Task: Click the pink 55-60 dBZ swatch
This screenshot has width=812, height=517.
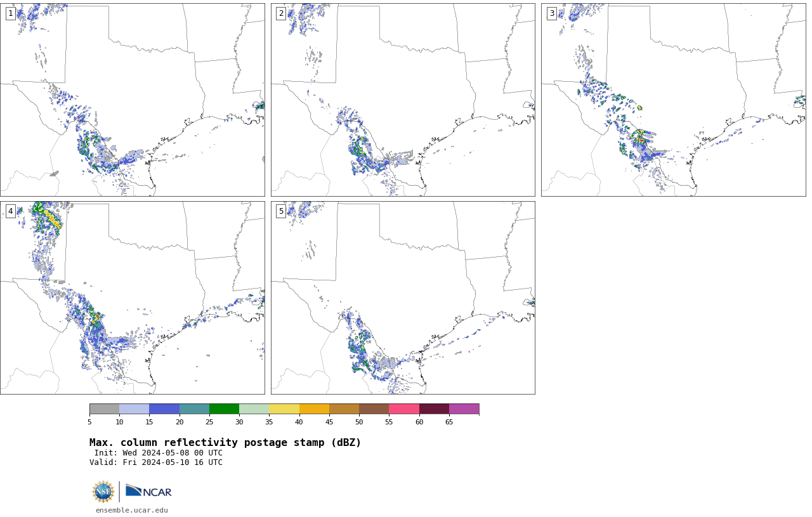Action: click(x=404, y=409)
